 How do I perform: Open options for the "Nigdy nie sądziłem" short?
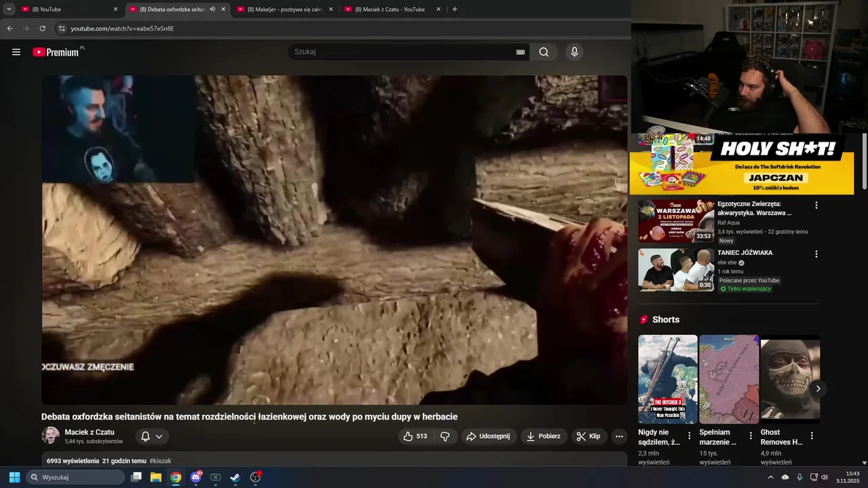pyautogui.click(x=689, y=436)
